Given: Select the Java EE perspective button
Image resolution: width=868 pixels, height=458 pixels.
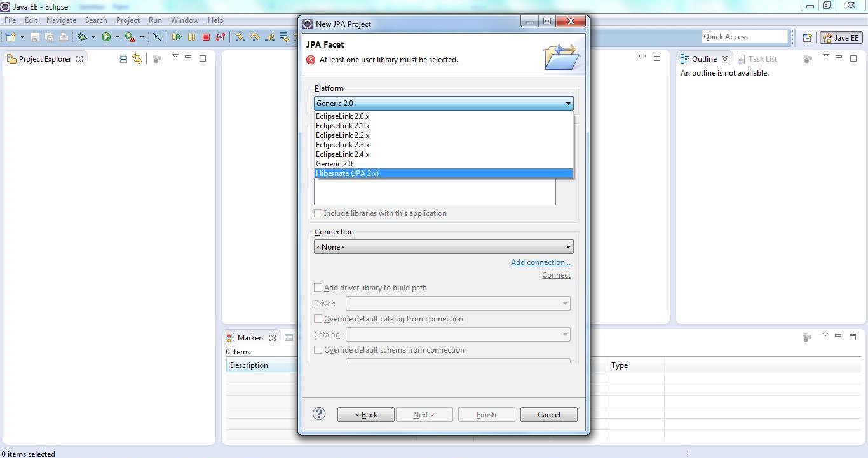Looking at the screenshot, I should coord(841,37).
